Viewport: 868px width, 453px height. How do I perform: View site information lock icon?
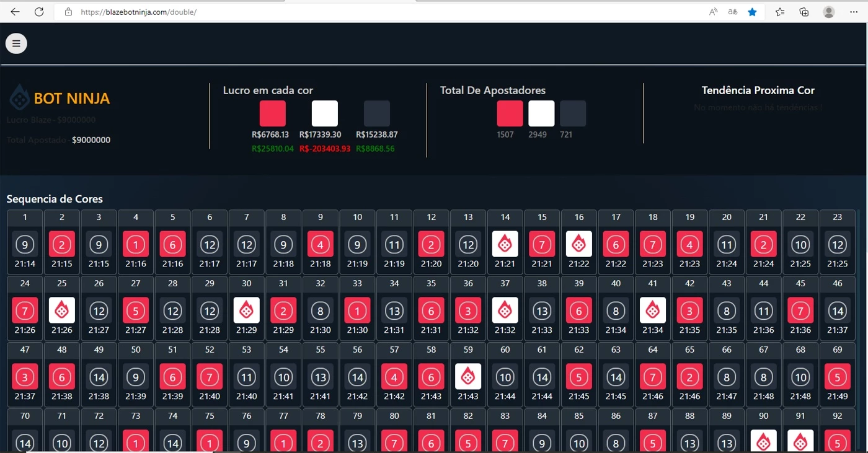[68, 12]
